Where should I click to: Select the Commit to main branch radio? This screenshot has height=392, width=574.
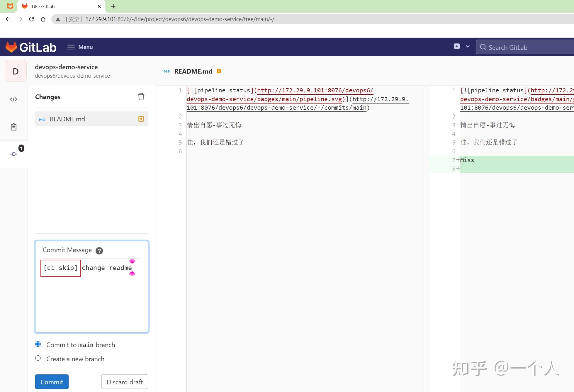[38, 344]
